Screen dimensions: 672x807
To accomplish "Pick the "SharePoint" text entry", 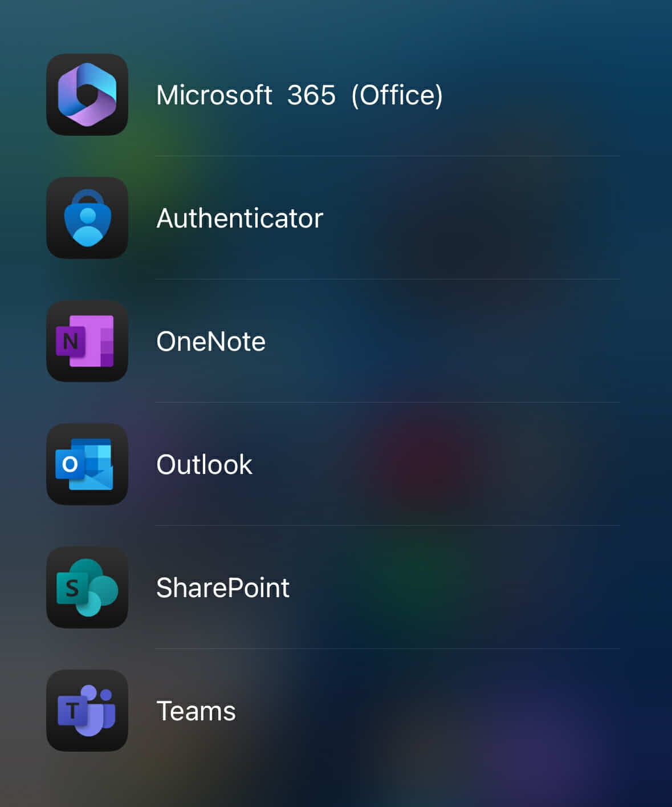I will pyautogui.click(x=223, y=588).
